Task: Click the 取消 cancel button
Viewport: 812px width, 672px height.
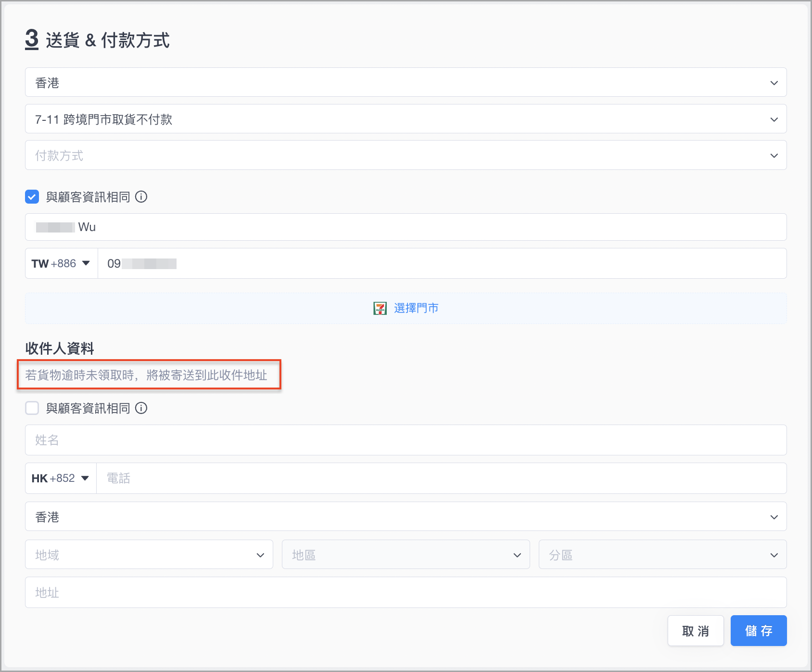Action: [696, 631]
